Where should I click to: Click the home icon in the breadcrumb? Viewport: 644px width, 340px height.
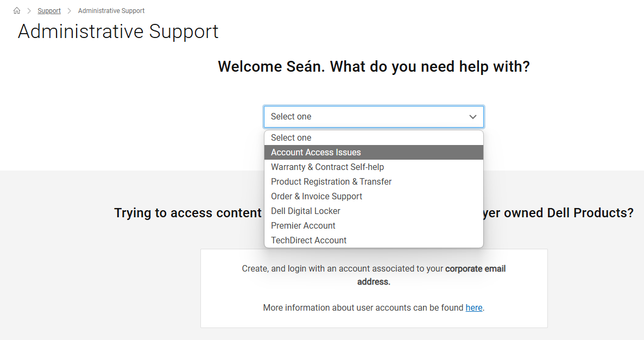(16, 10)
